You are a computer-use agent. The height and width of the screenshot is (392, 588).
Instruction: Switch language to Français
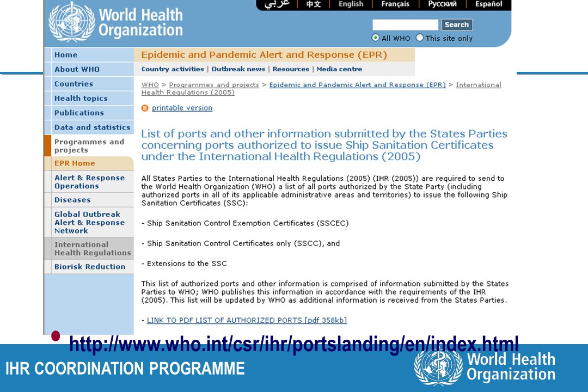(x=395, y=4)
